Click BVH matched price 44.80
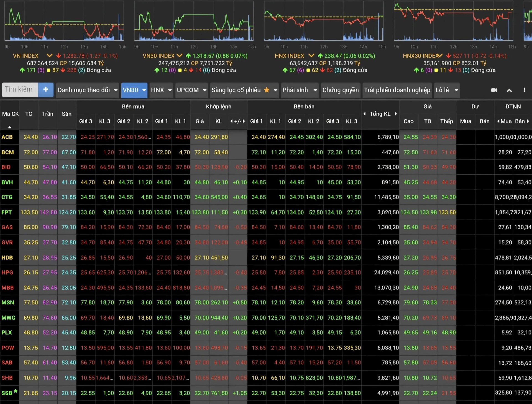This screenshot has width=532, height=404. 201,182
